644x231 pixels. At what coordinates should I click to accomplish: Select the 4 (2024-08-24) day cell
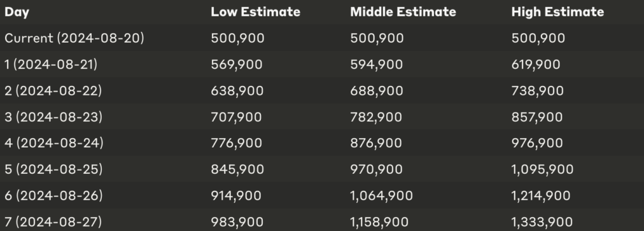tap(54, 143)
